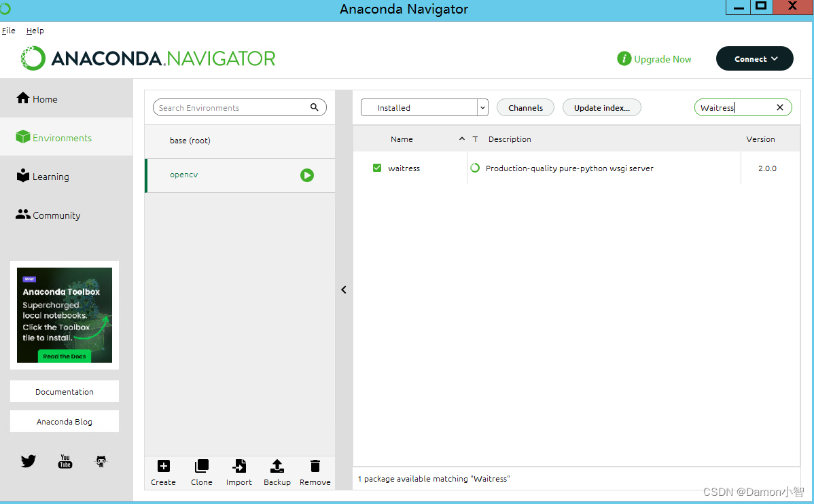Click the Backup environment icon
Image resolution: width=814 pixels, height=504 pixels.
(x=277, y=466)
